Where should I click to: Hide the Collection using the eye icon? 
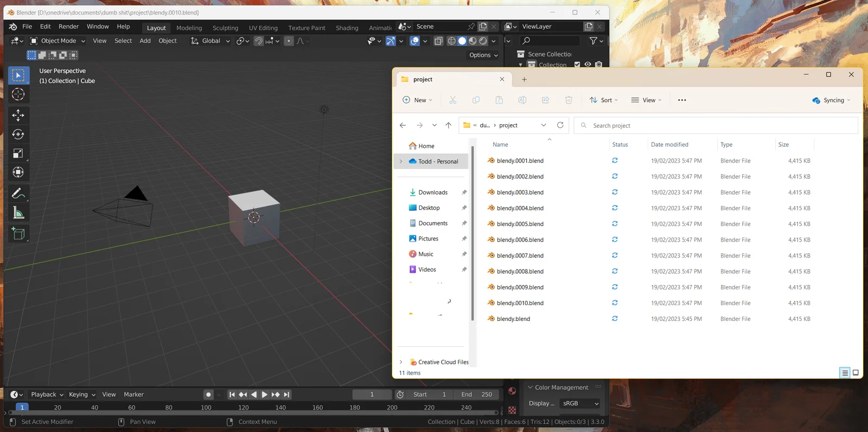pyautogui.click(x=588, y=65)
